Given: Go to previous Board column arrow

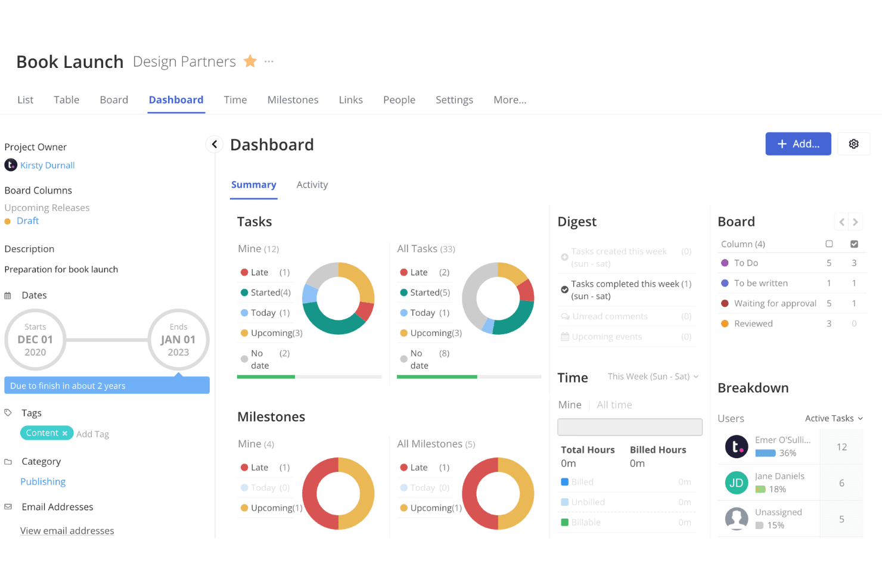Looking at the screenshot, I should coord(841,222).
